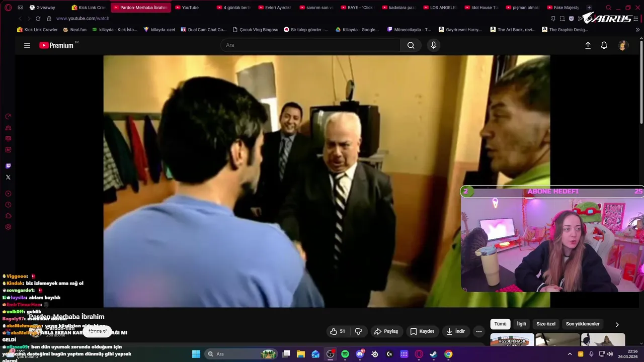
Task: Show hidden system tray icons
Action: [x=570, y=354]
